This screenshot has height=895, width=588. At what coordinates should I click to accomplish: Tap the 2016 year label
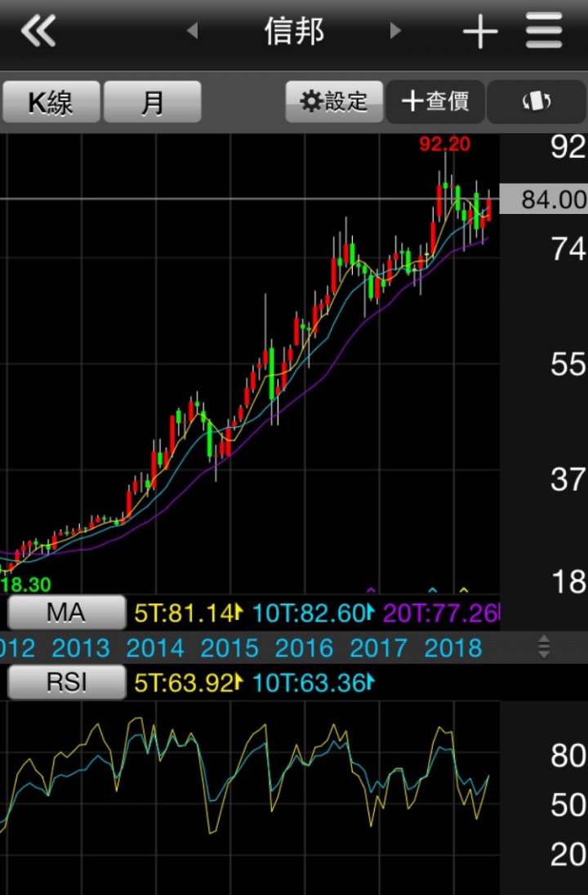pos(305,648)
